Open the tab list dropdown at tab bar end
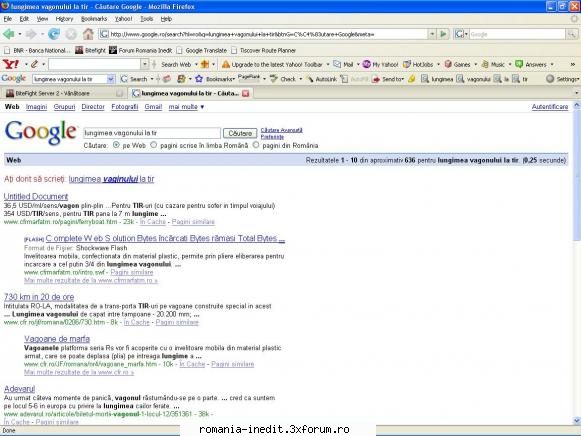This screenshot has width=581, height=436. pos(576,93)
